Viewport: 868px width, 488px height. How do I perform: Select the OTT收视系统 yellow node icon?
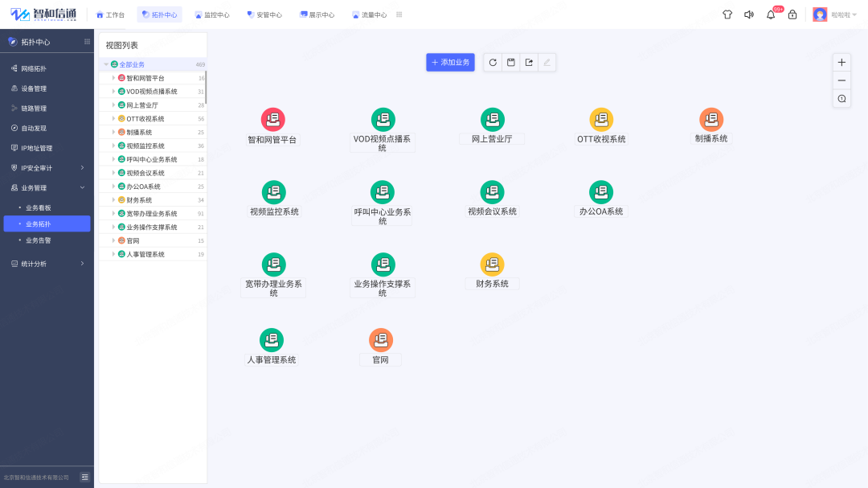[601, 120]
